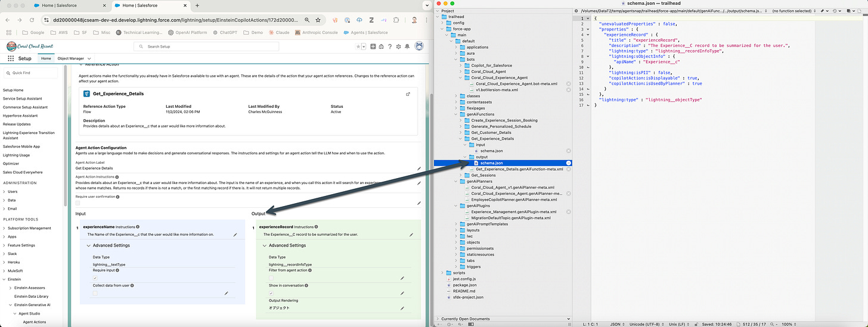Open Setup Home in the sidebar

[13, 90]
